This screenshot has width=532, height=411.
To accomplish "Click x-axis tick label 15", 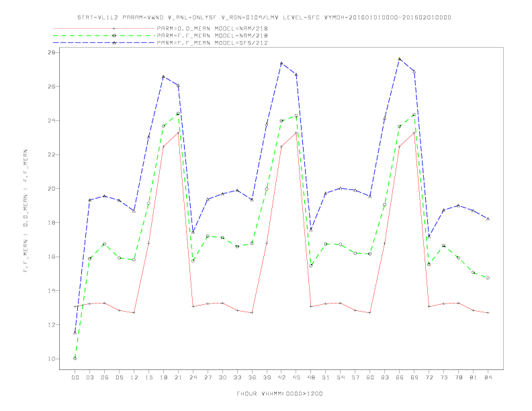I will click(148, 377).
